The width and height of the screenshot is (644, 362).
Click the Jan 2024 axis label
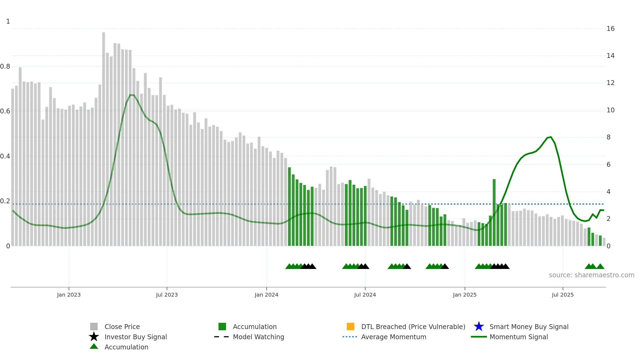[266, 295]
